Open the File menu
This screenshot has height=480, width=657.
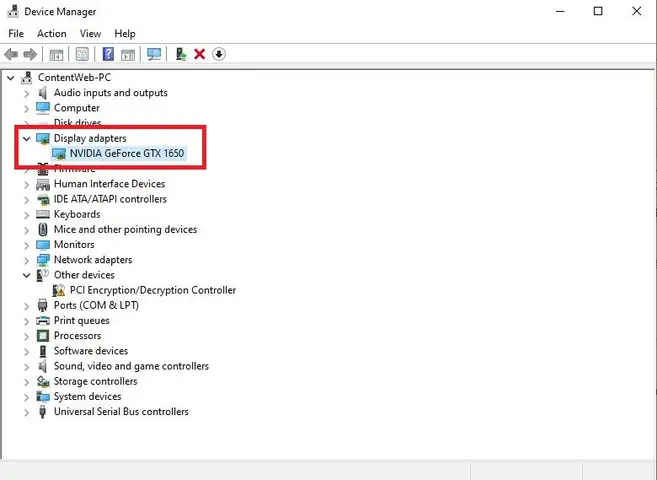coord(16,34)
